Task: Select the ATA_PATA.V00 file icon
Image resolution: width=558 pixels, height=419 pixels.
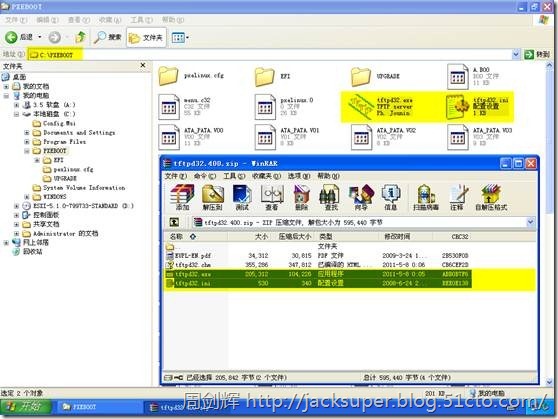Action: click(169, 137)
